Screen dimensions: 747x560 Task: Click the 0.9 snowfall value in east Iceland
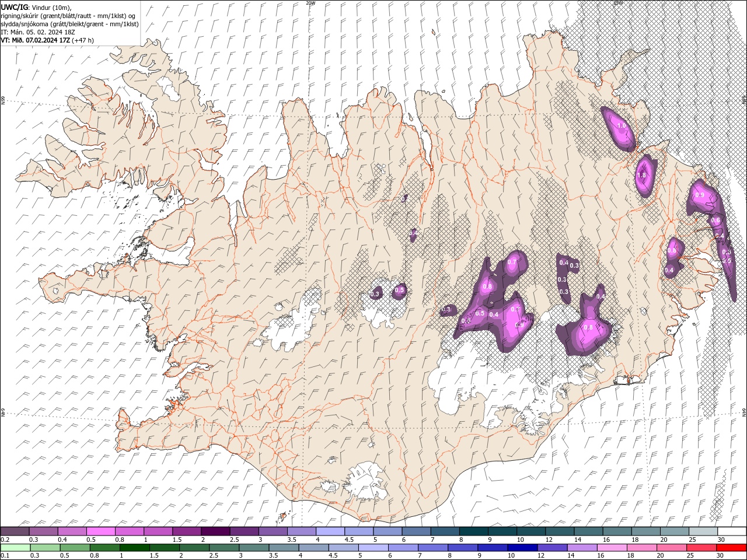click(x=700, y=195)
